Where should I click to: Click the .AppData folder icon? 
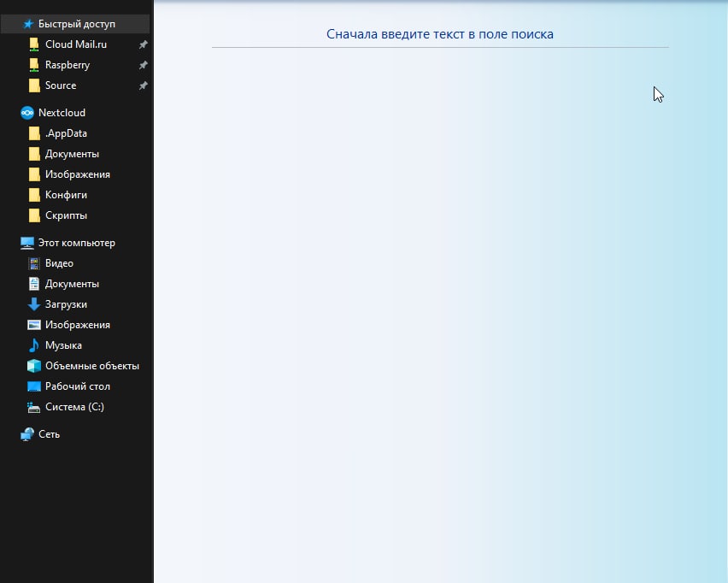tap(34, 133)
